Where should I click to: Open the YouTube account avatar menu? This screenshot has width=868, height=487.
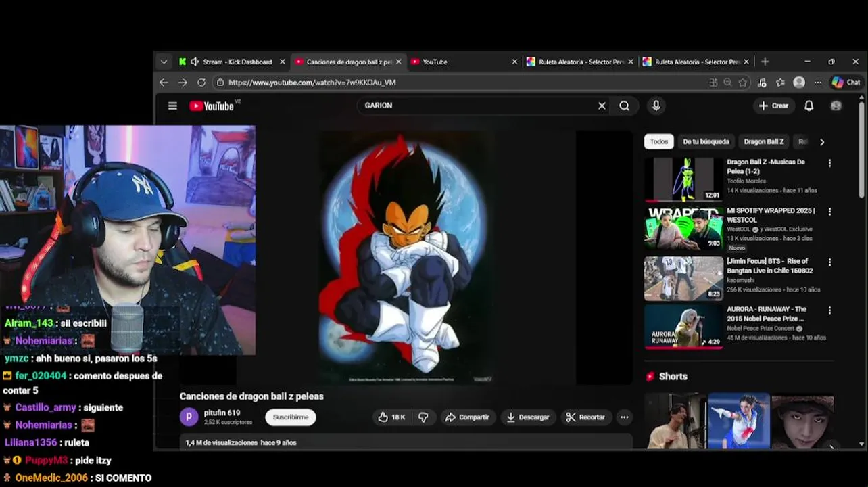coord(836,106)
